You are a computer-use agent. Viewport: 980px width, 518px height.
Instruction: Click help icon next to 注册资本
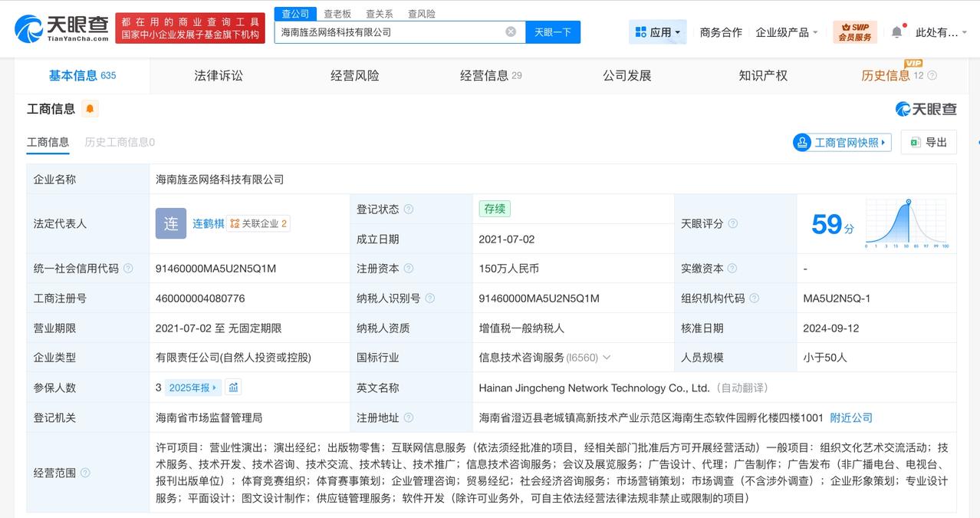pos(409,269)
